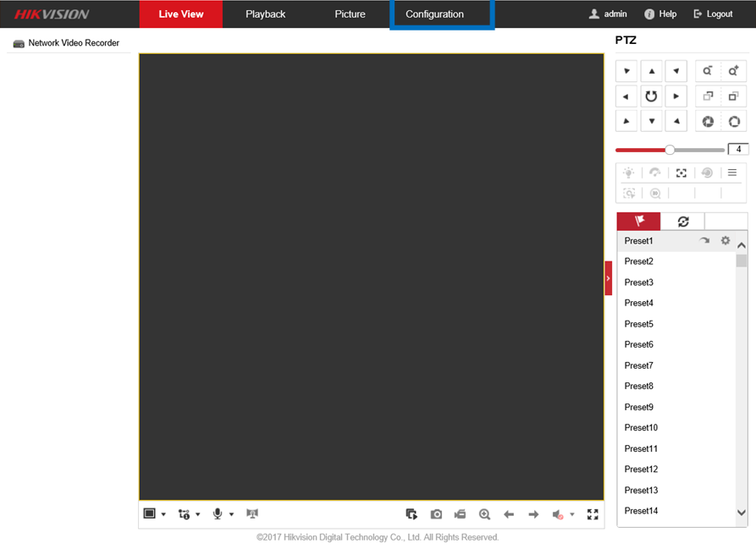Toggle recording with the camcorder icon
Image resolution: width=756 pixels, height=549 pixels.
461,514
